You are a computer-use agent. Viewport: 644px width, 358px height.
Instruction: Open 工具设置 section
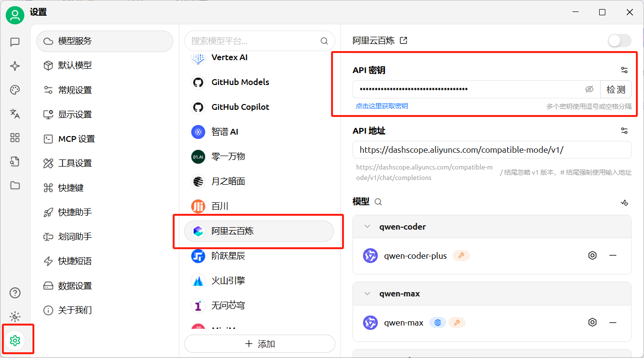[104, 163]
